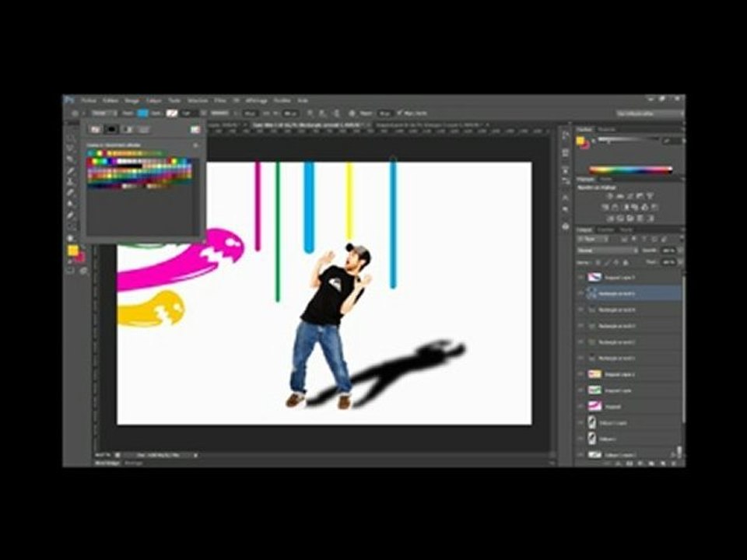The width and height of the screenshot is (747, 560).
Task: Select the no-color fill option in popup
Action: pos(95,130)
